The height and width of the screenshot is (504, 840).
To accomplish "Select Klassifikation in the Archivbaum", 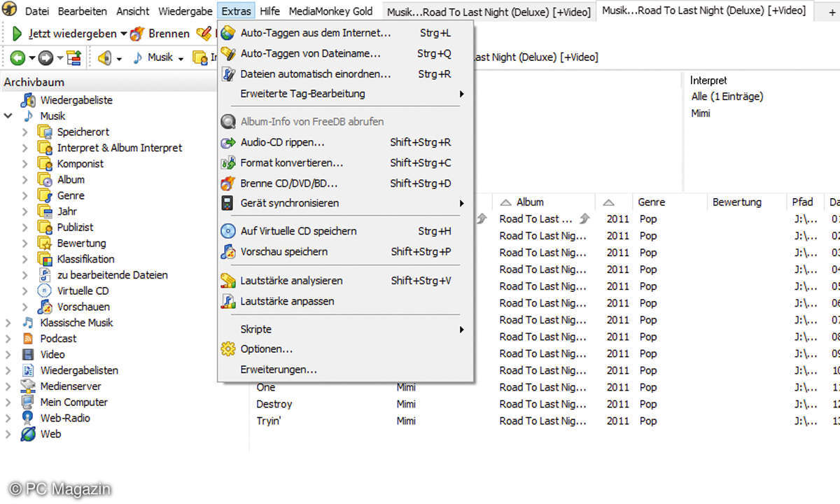I will click(x=86, y=259).
